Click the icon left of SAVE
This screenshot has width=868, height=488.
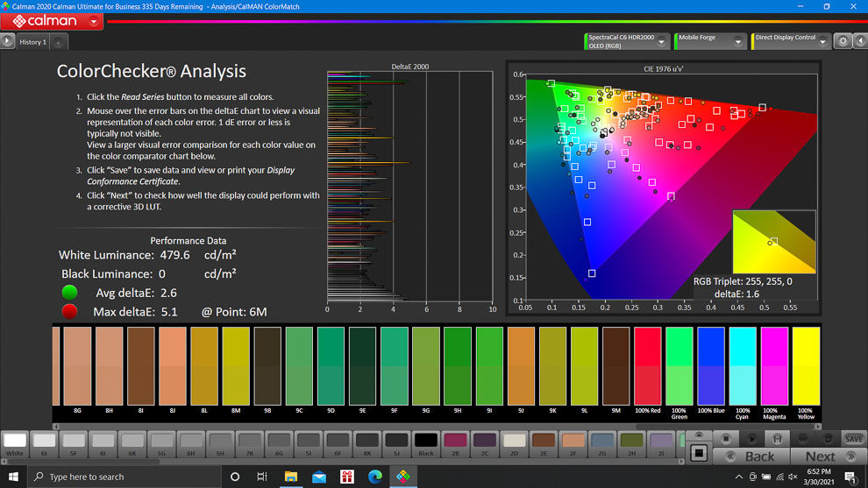click(x=828, y=439)
